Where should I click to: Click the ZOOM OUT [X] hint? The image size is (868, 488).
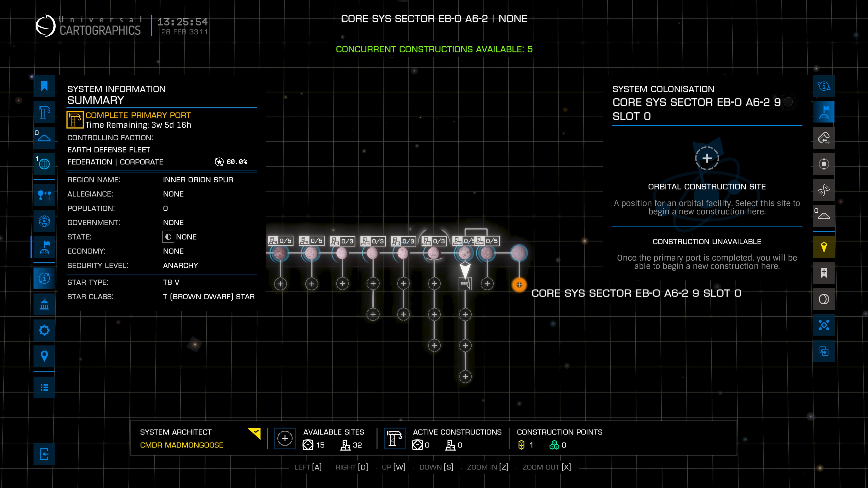point(547,467)
